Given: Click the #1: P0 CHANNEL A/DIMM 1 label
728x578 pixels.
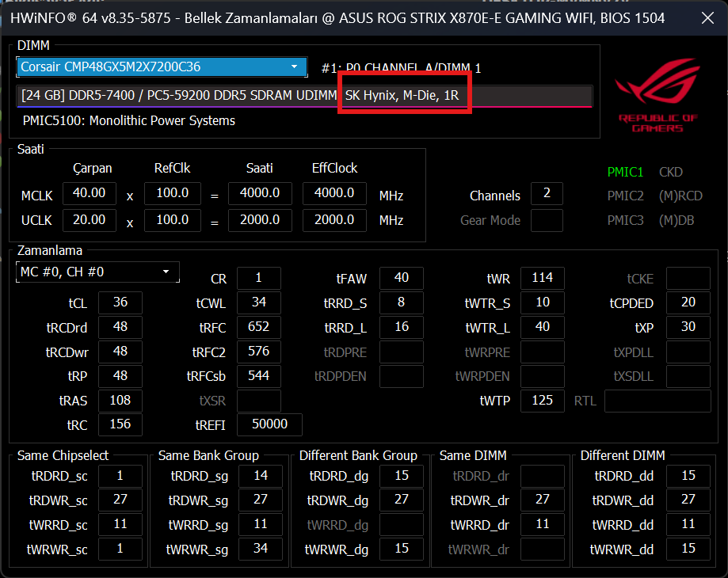Looking at the screenshot, I should (401, 68).
